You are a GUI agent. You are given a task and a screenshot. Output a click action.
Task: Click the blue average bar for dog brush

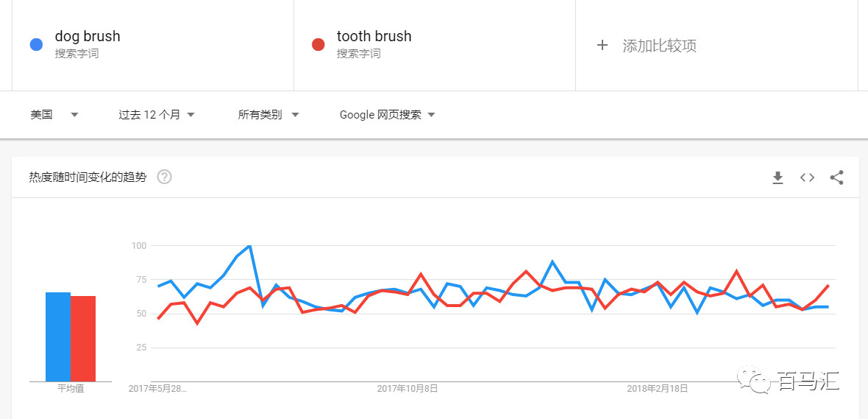(57, 337)
